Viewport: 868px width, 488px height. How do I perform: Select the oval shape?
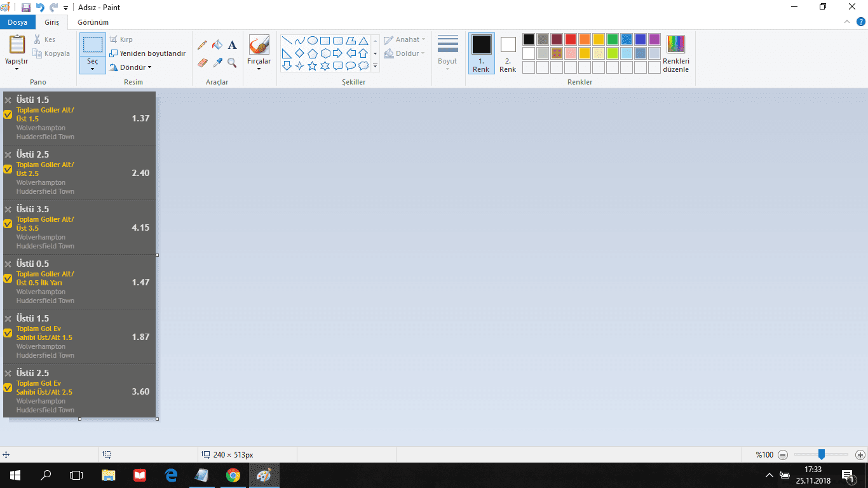[x=313, y=41]
